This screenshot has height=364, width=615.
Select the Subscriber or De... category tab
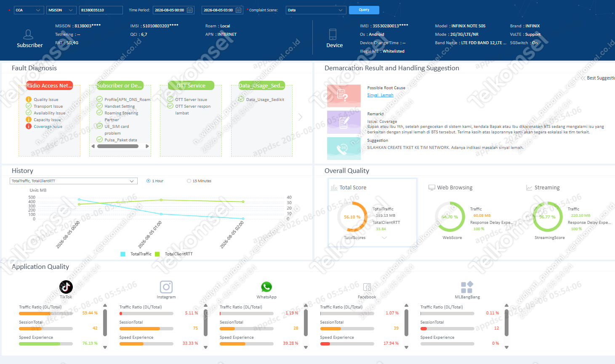click(x=120, y=85)
